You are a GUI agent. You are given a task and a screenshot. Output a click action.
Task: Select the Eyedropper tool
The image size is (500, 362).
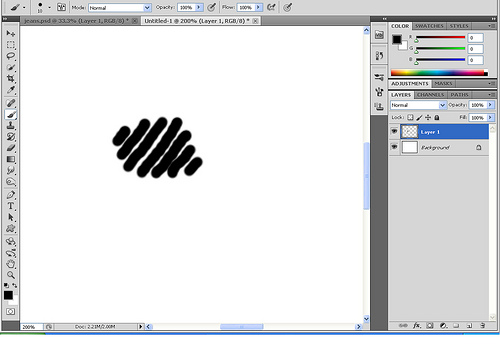[11, 90]
